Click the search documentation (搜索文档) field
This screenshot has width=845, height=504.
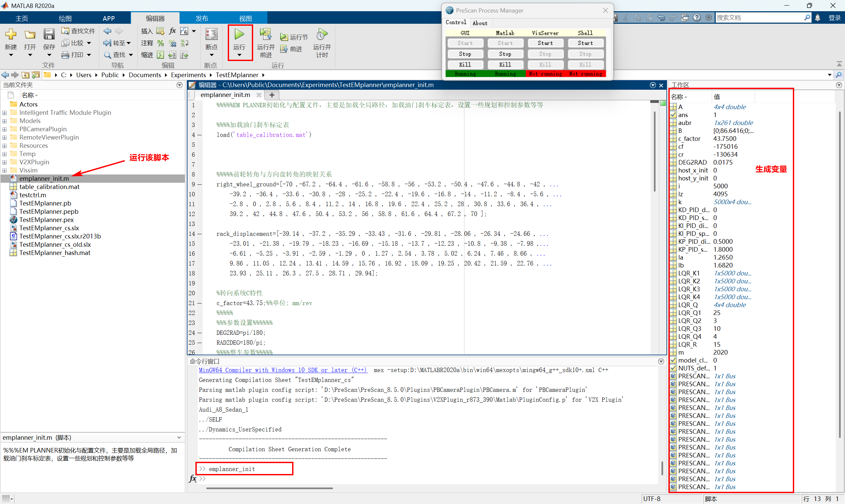tap(758, 18)
